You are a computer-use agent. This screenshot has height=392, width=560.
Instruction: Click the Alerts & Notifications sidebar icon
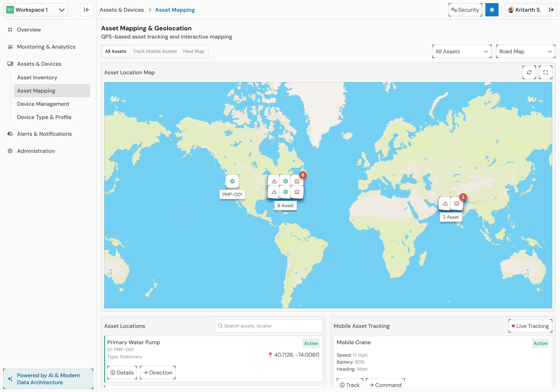[10, 134]
